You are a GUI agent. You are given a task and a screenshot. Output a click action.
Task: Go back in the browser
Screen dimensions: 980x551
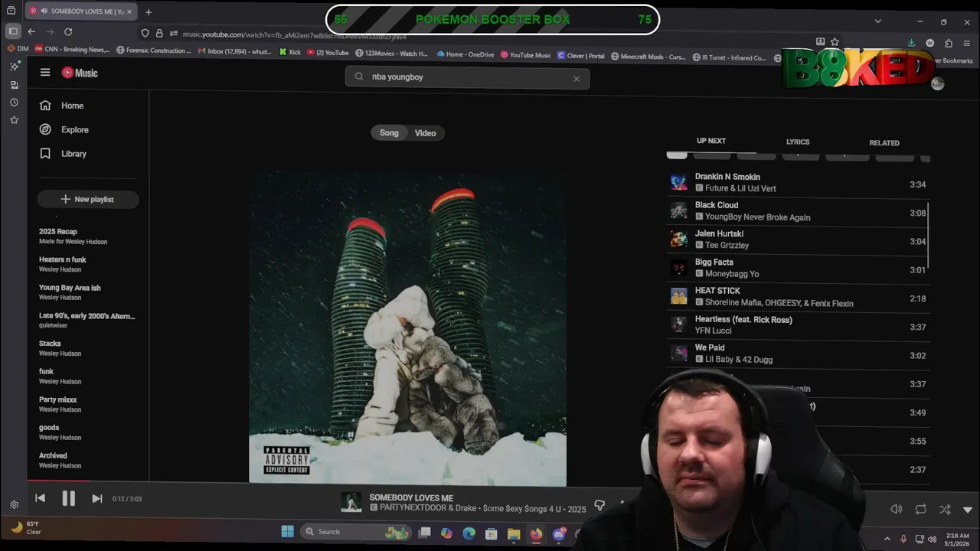(31, 31)
